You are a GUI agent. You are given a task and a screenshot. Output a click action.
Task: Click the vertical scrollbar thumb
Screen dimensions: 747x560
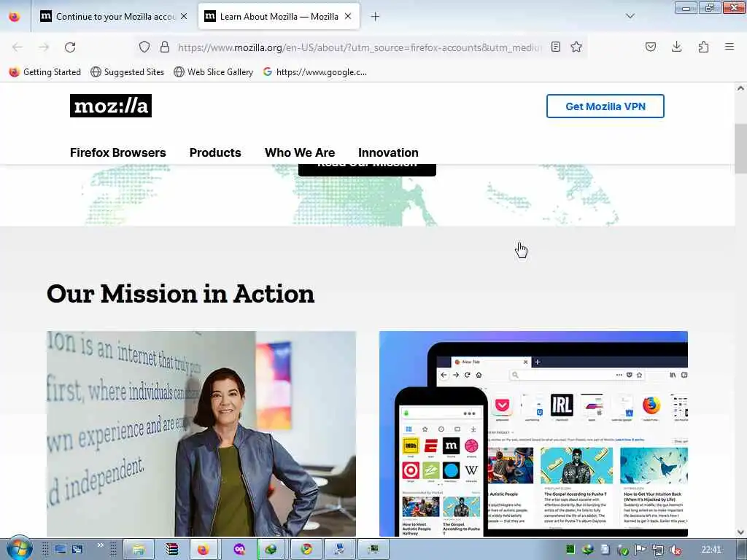740,149
